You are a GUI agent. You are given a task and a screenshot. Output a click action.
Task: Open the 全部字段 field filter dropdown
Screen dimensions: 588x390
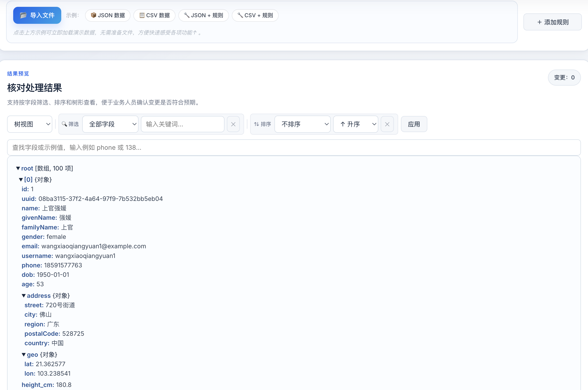pos(110,124)
